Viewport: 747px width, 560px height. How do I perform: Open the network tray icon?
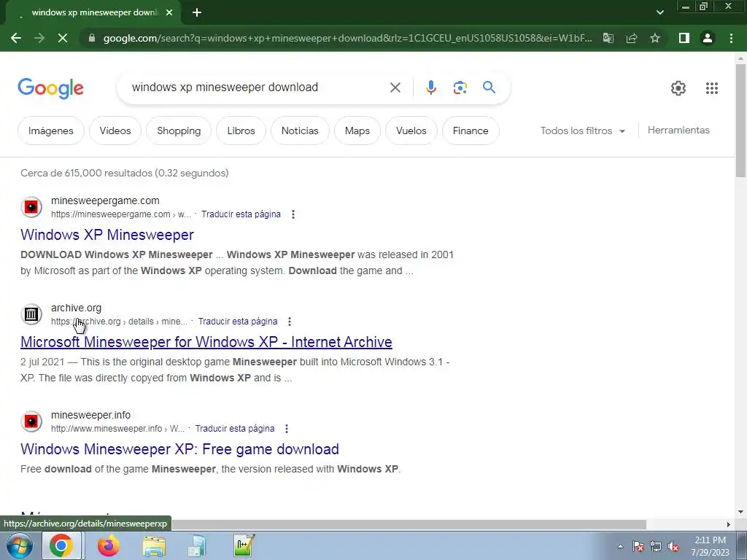click(656, 546)
